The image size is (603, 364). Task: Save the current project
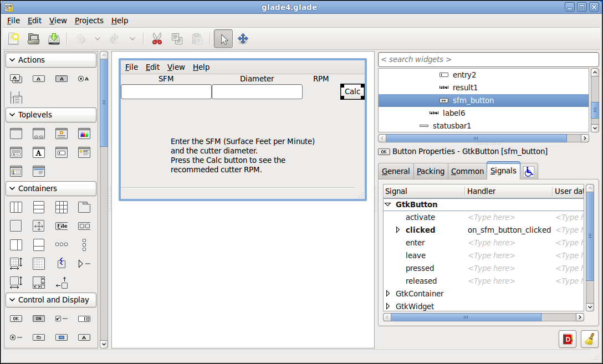[x=54, y=38]
